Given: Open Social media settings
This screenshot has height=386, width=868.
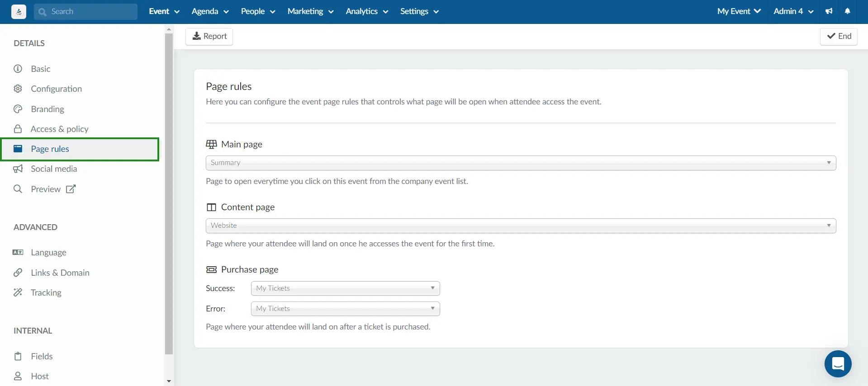Looking at the screenshot, I should [x=54, y=169].
